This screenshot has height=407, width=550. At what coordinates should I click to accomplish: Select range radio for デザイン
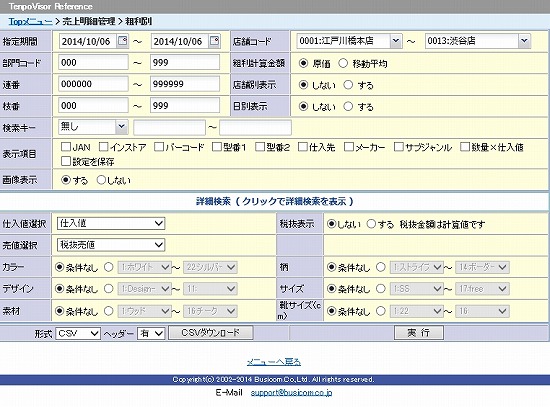tap(109, 289)
